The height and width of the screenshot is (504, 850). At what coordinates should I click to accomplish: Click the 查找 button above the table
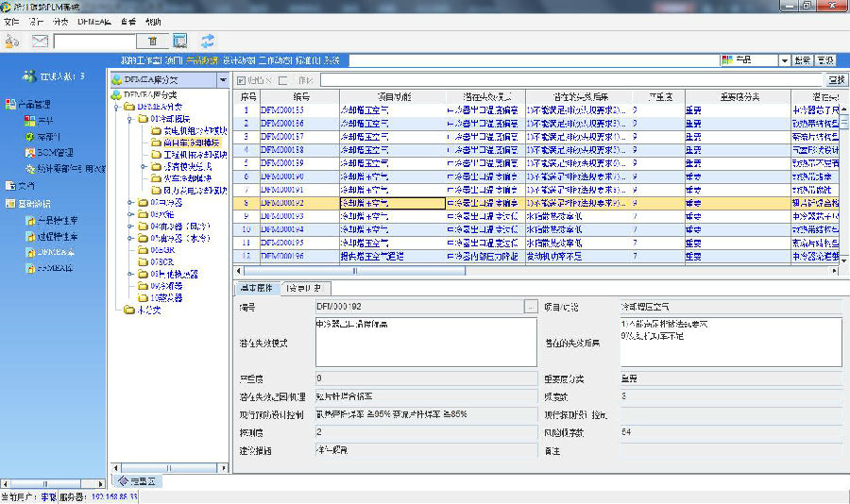[836, 80]
